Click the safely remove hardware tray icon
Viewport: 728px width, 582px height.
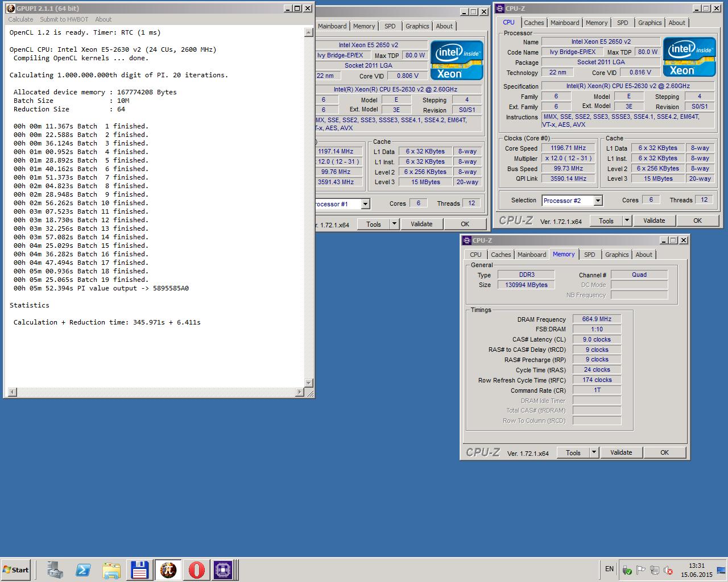click(627, 570)
